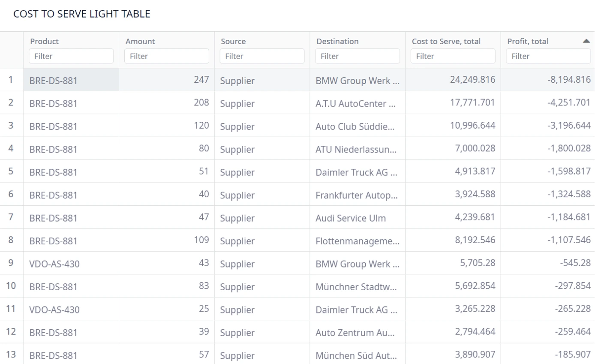Select the BRE-DS-881 product cell in row 1
The height and width of the screenshot is (364, 595).
pyautogui.click(x=71, y=80)
